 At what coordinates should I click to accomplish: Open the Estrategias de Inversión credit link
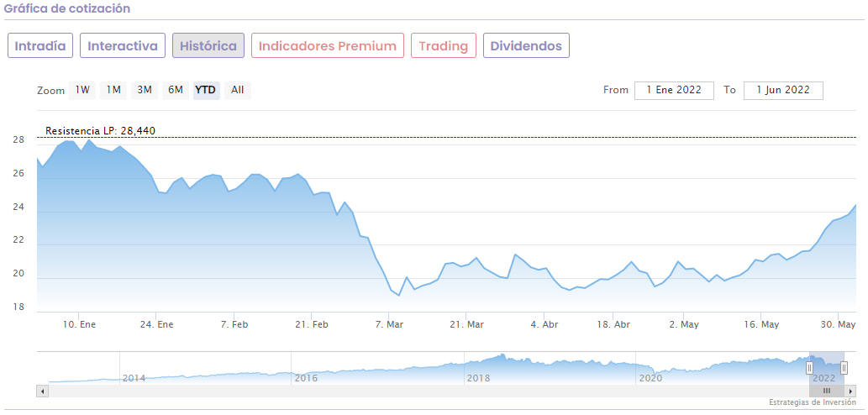(812, 402)
